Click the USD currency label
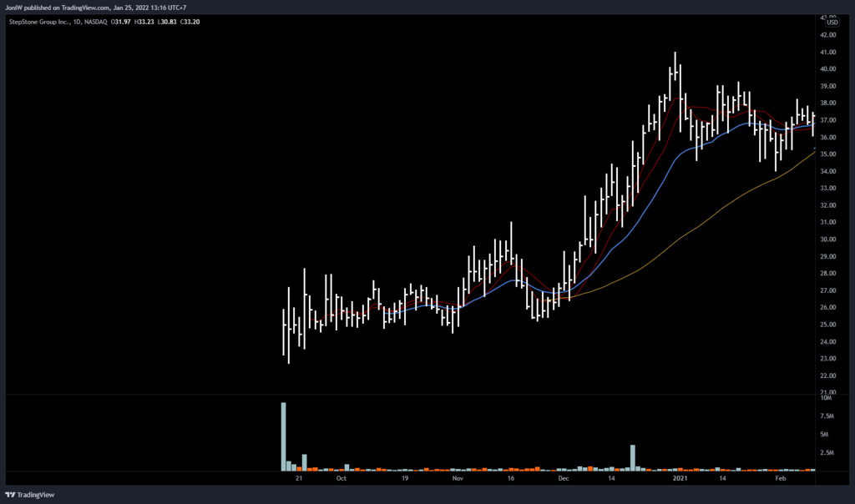 pos(832,23)
